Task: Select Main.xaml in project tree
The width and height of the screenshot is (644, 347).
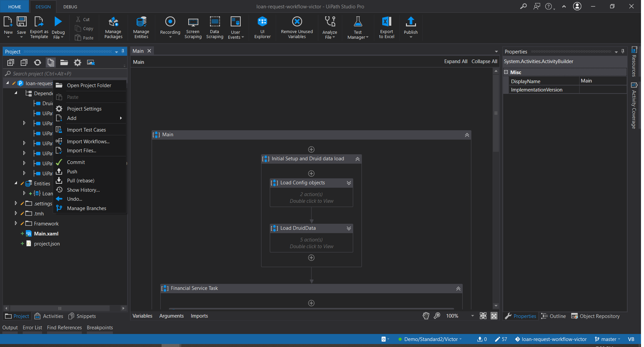Action: [46, 234]
